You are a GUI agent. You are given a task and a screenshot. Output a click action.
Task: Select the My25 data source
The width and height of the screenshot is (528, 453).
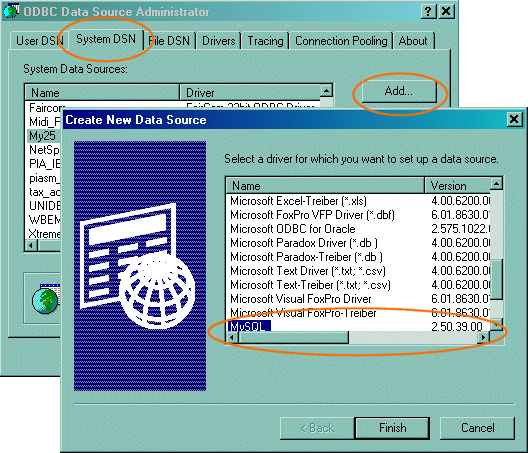pos(42,136)
